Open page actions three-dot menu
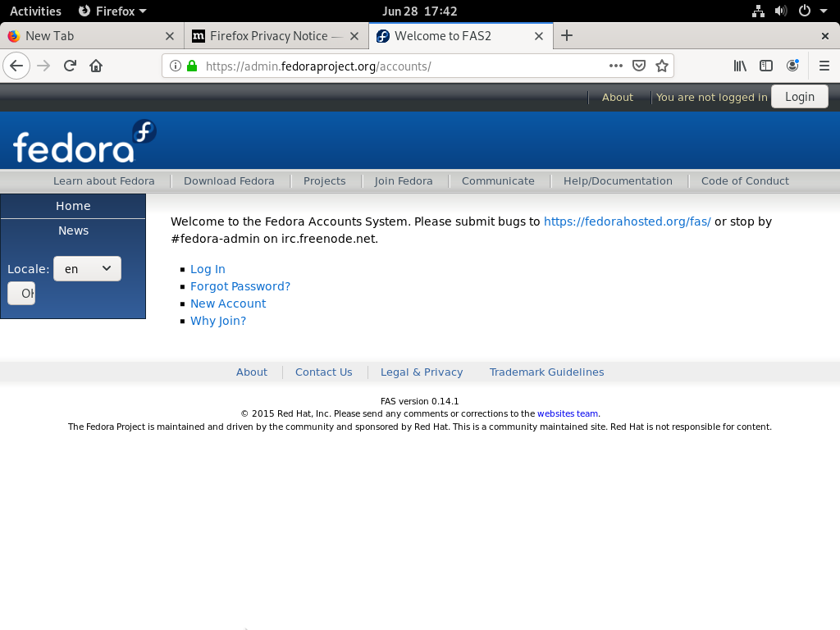The image size is (840, 630). [x=616, y=66]
